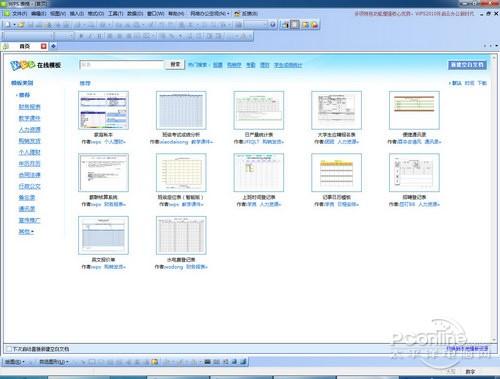Viewport: 500px width, 379px height.
Task: Click the 新建空白文档 button
Action: click(x=467, y=65)
